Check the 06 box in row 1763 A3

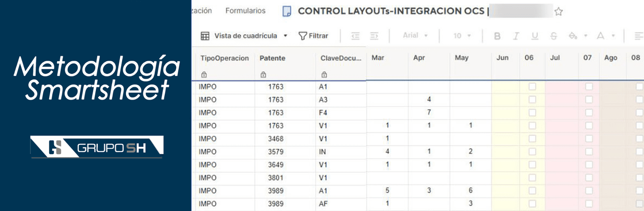pos(532,99)
